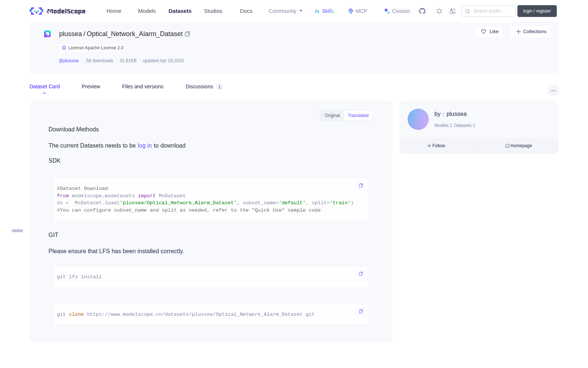This screenshot has height=368, width=588.
Task: Switch to Original text view
Action: (x=332, y=116)
